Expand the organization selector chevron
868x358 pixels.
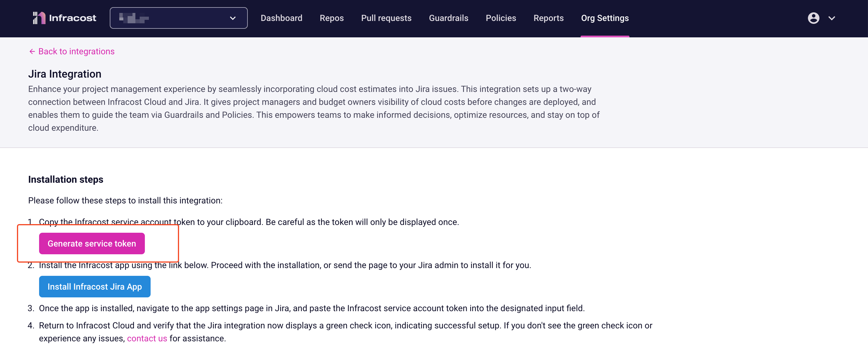click(233, 18)
